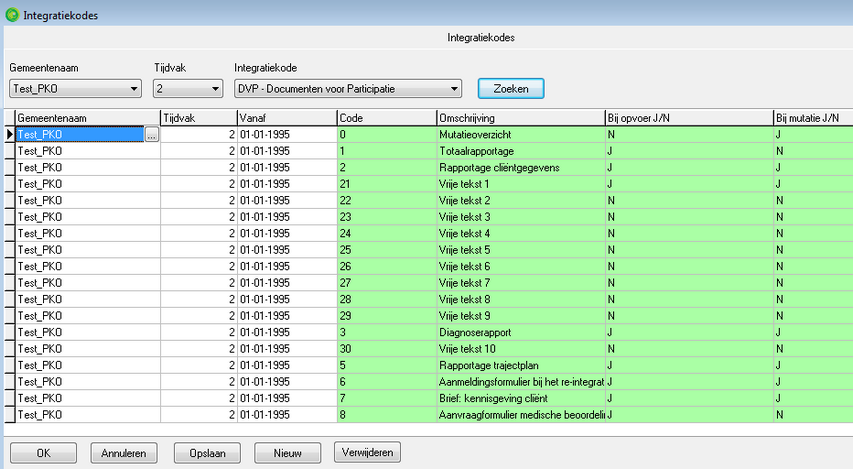Select the Vrije tekst 3 cell
The width and height of the screenshot is (853, 469).
[521, 217]
